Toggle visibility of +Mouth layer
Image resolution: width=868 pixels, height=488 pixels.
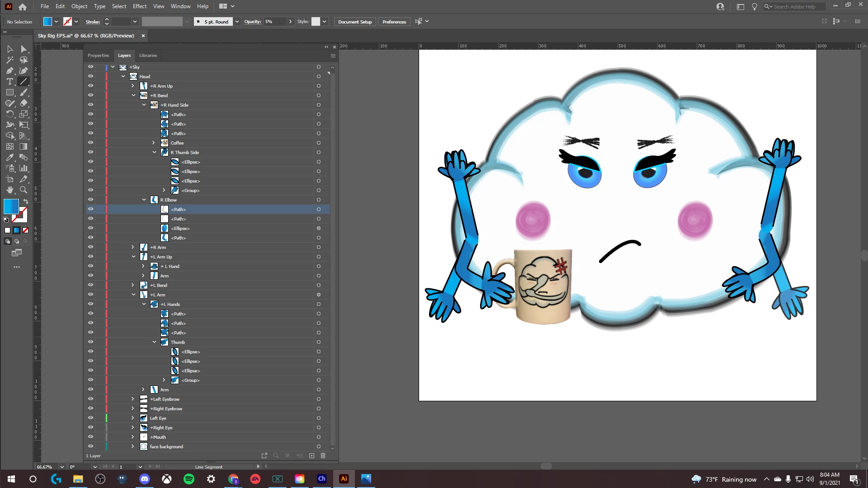click(90, 437)
